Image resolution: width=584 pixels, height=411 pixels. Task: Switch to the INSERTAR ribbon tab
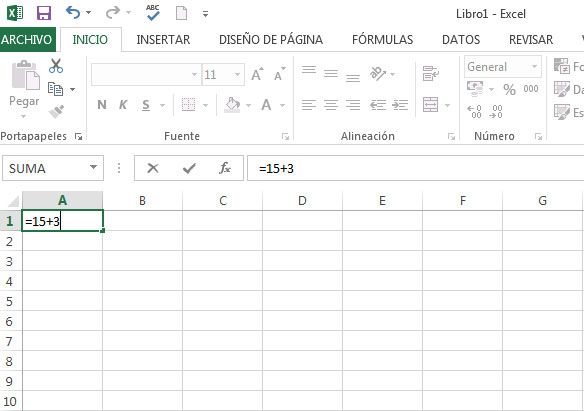click(163, 39)
